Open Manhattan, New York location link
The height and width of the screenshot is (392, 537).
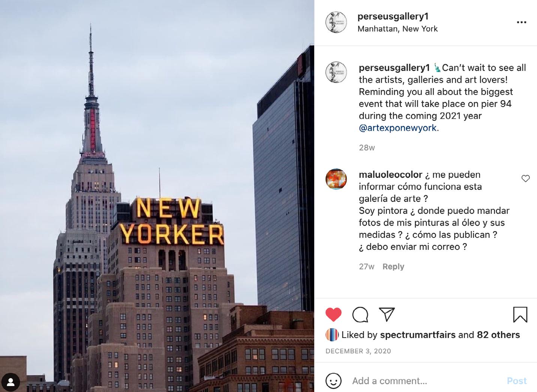(397, 29)
